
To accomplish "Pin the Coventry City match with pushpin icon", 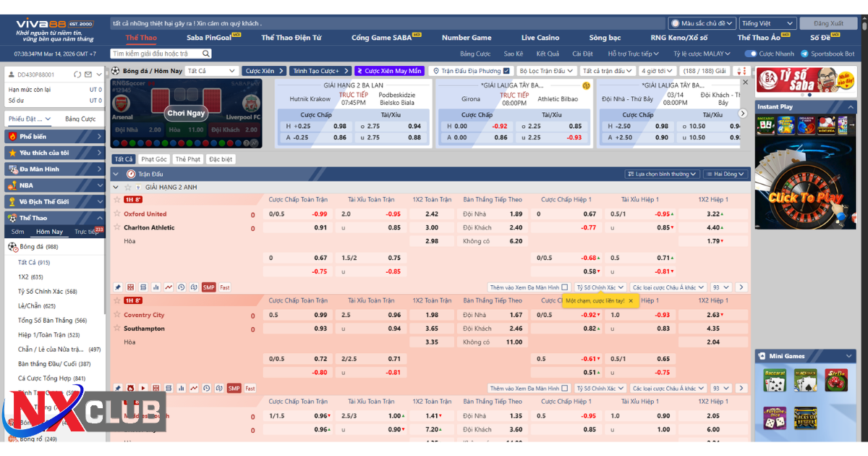I will pyautogui.click(x=118, y=388).
